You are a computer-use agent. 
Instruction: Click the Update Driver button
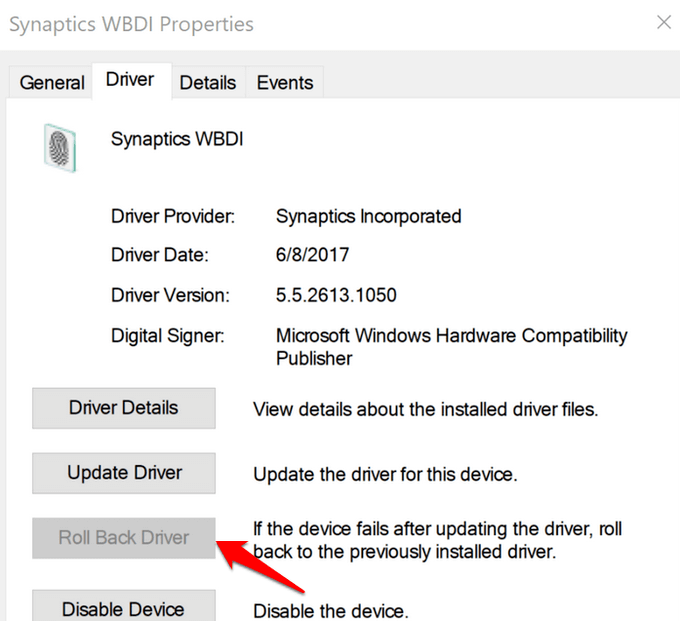[x=124, y=473]
